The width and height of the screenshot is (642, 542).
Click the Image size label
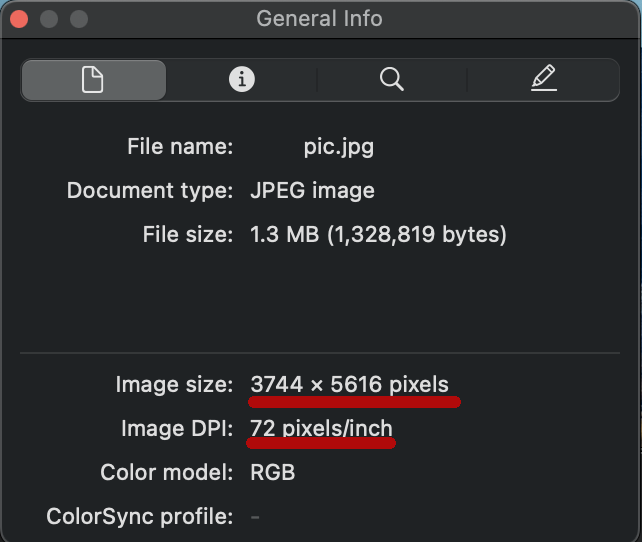pos(174,384)
